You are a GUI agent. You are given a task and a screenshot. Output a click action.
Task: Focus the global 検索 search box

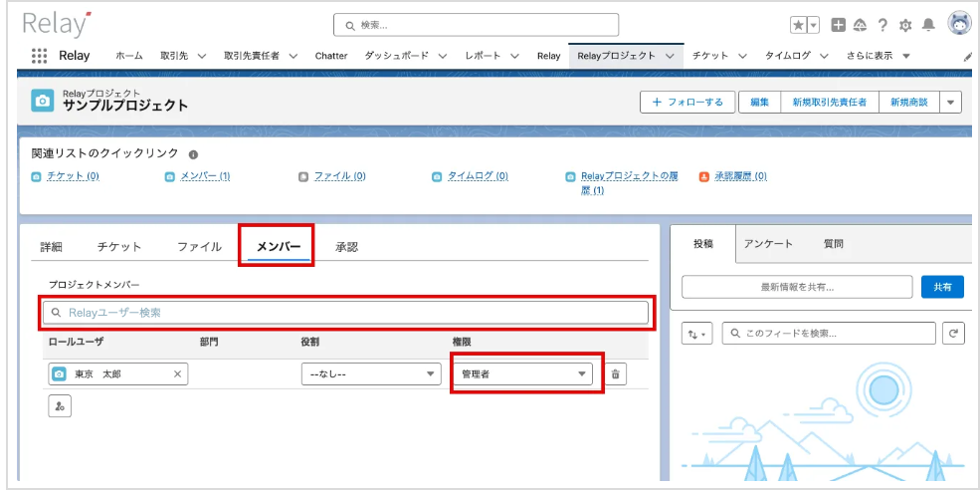(x=477, y=25)
